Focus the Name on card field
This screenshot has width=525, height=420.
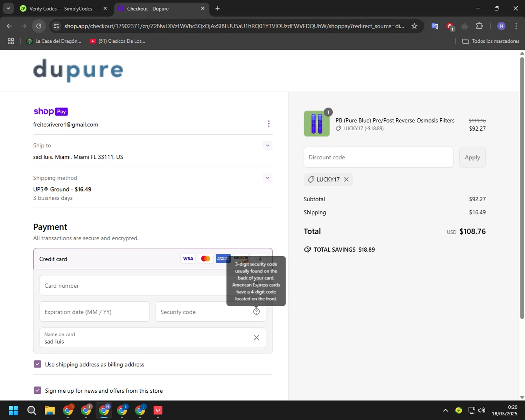[x=153, y=338]
